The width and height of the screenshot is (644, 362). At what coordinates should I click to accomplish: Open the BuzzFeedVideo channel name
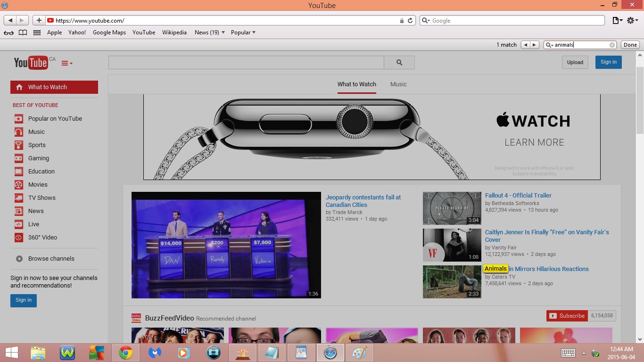[x=169, y=318]
